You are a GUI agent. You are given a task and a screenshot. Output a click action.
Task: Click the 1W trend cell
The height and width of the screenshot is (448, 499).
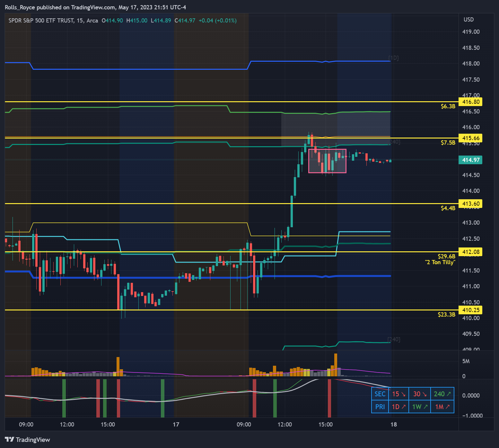[420, 407]
